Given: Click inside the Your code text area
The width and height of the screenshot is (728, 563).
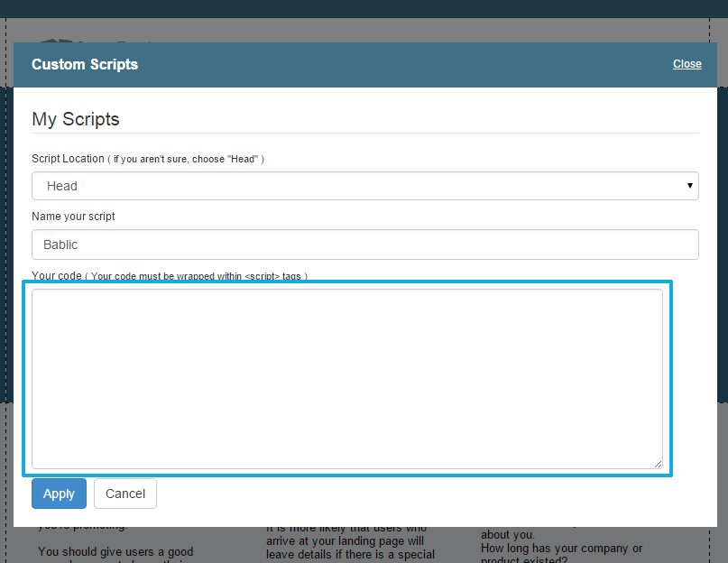Looking at the screenshot, I should tap(346, 378).
